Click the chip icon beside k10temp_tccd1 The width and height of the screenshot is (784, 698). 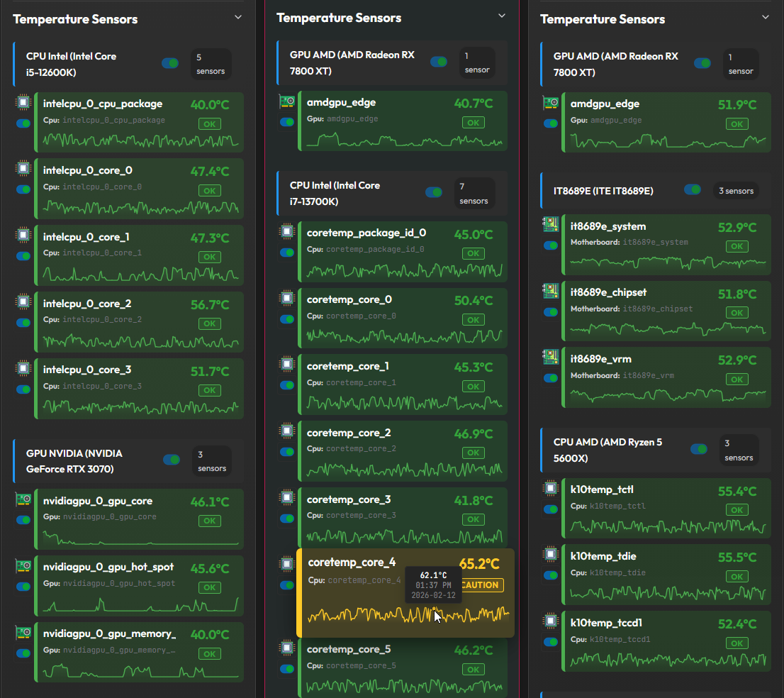click(551, 621)
